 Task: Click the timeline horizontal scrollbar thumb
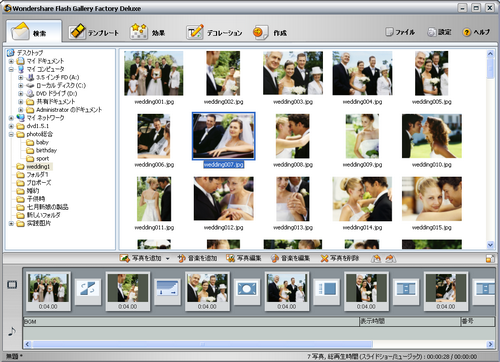coord(202,344)
